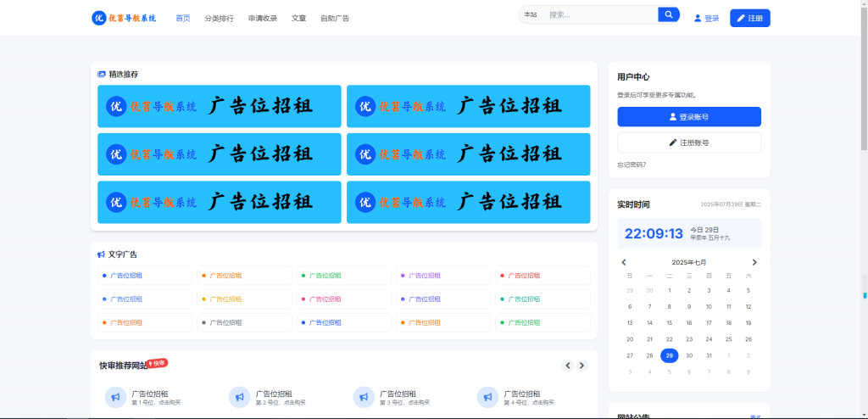Image resolution: width=868 pixels, height=419 pixels.
Task: Open bottom-left 广告位招租 banner
Action: (220, 203)
